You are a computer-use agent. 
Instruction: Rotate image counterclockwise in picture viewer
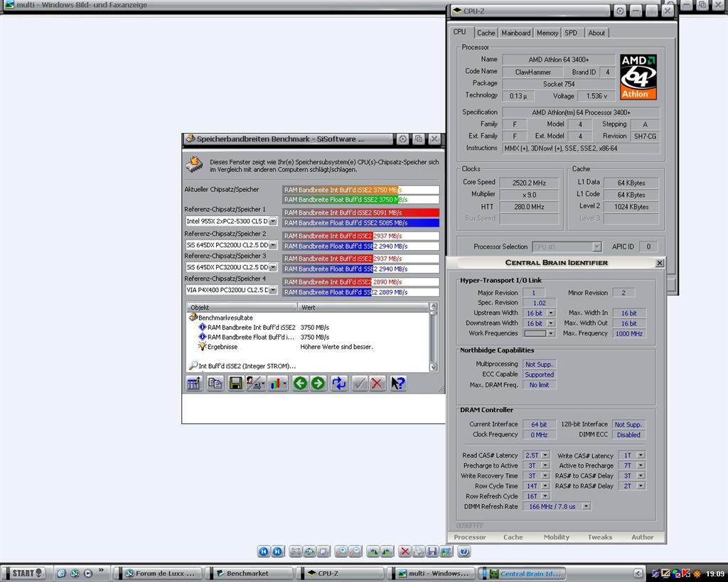387,551
